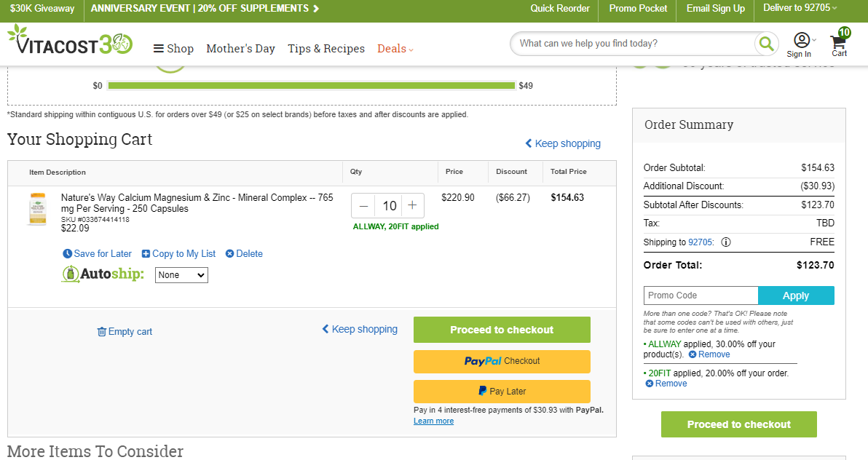Click the $220.90 price cell

(x=458, y=198)
